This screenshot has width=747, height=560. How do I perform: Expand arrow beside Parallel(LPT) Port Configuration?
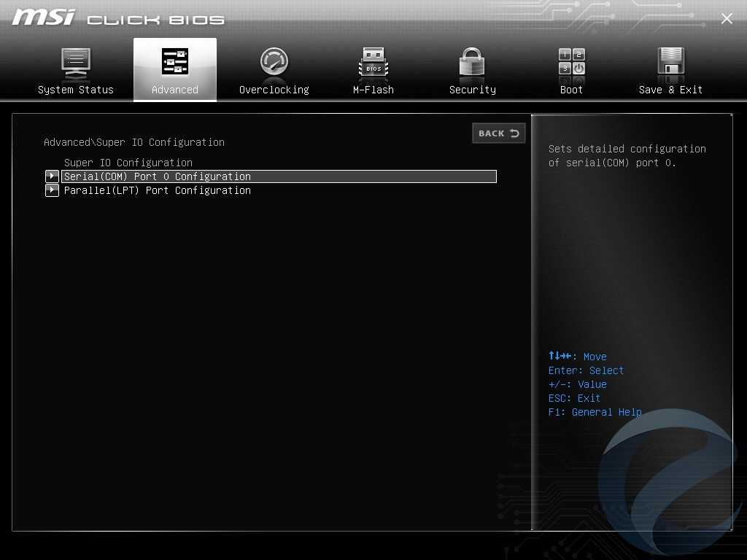pos(52,190)
